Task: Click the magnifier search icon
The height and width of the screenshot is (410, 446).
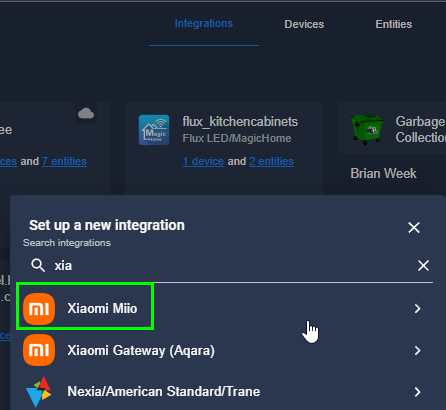Action: point(38,266)
